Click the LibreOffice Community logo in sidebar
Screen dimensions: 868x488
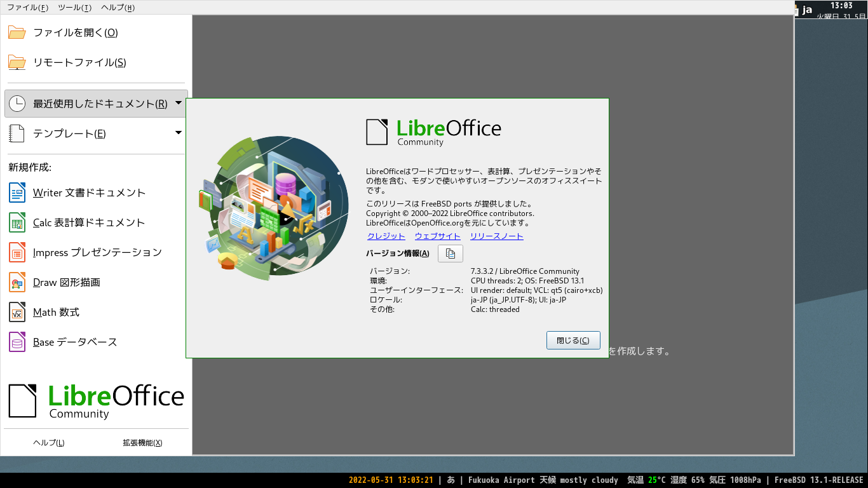point(96,400)
